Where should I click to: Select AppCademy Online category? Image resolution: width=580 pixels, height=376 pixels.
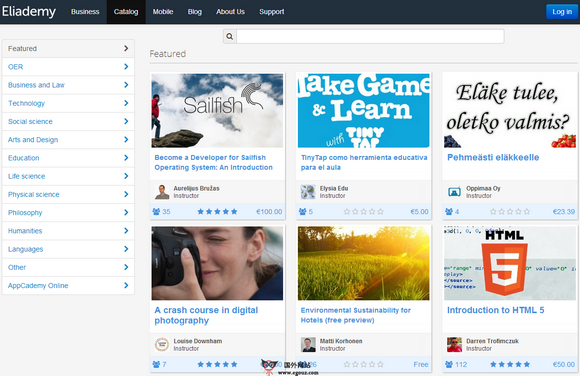[68, 285]
